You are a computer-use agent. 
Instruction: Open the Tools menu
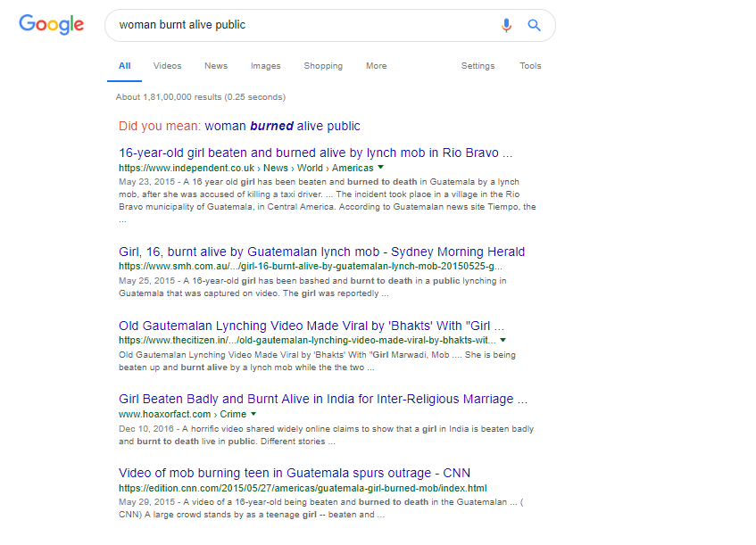530,66
